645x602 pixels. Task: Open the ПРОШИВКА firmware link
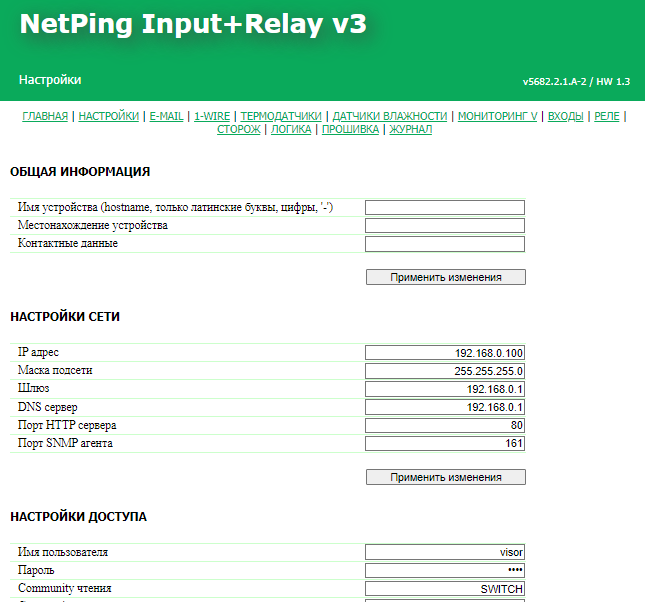point(350,129)
